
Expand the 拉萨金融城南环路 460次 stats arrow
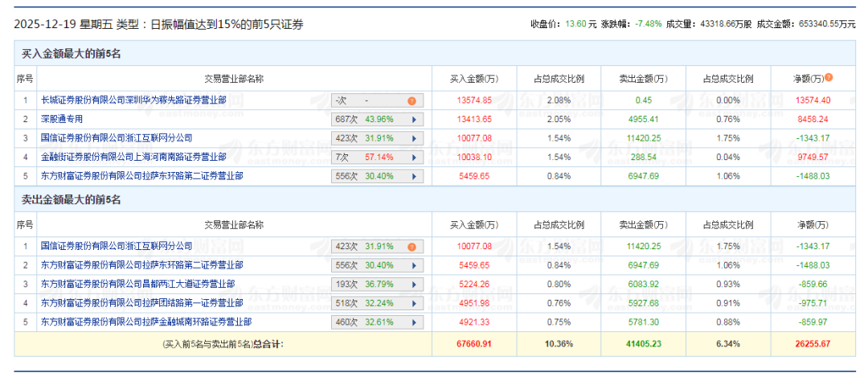point(415,323)
